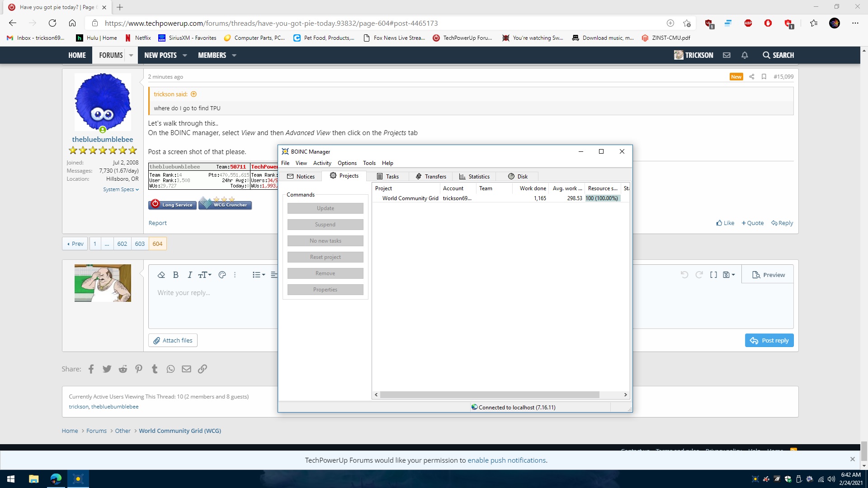Share post on WhatsApp icon

point(170,369)
